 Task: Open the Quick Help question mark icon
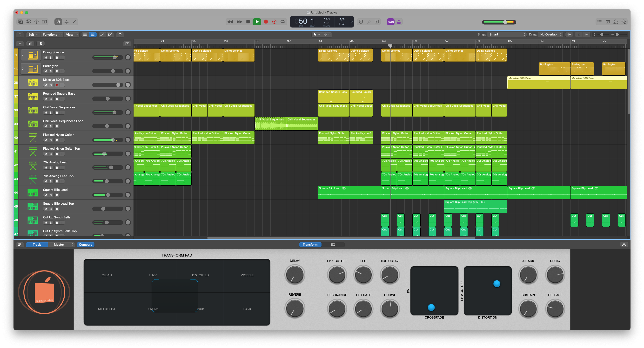tap(36, 22)
